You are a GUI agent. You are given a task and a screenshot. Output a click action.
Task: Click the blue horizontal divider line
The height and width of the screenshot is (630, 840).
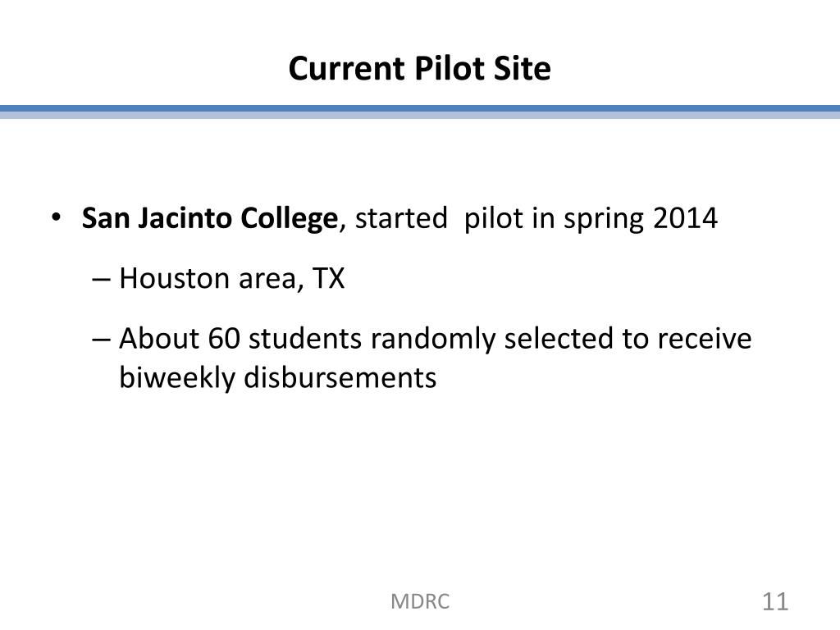pos(420,112)
